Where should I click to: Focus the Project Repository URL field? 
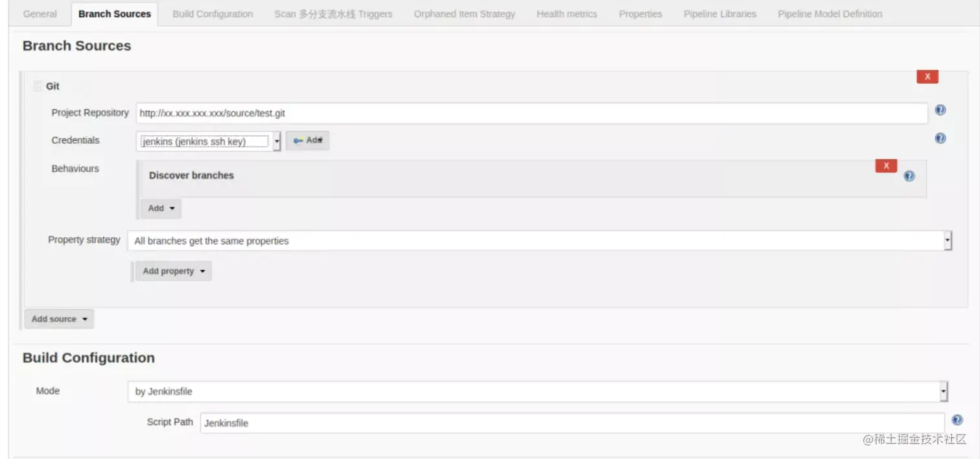click(x=531, y=113)
